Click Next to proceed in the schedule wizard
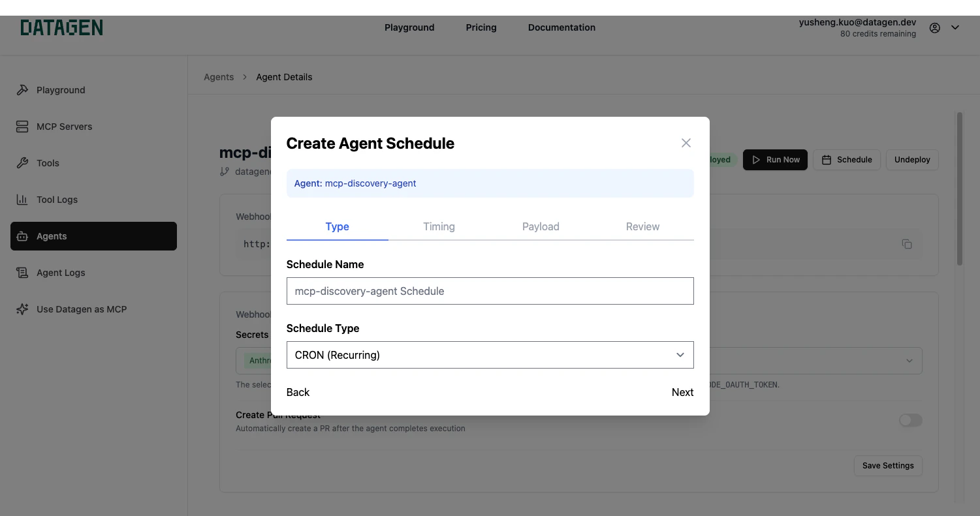 682,392
